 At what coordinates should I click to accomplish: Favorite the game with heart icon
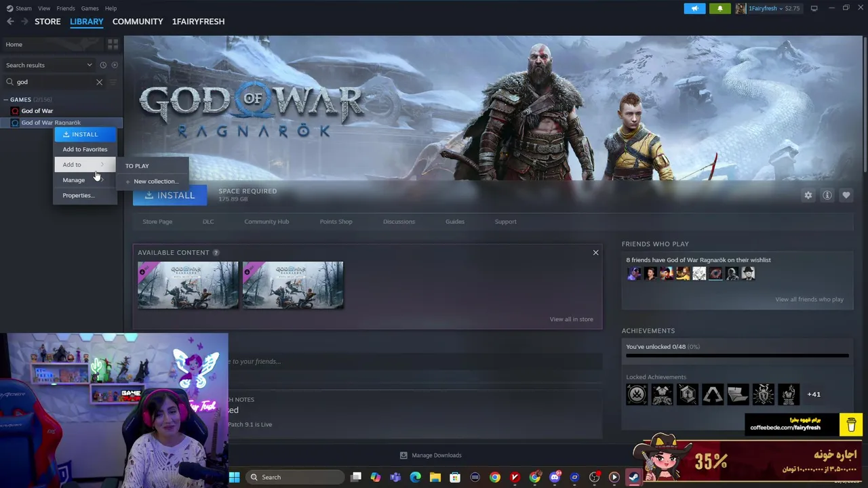[846, 195]
